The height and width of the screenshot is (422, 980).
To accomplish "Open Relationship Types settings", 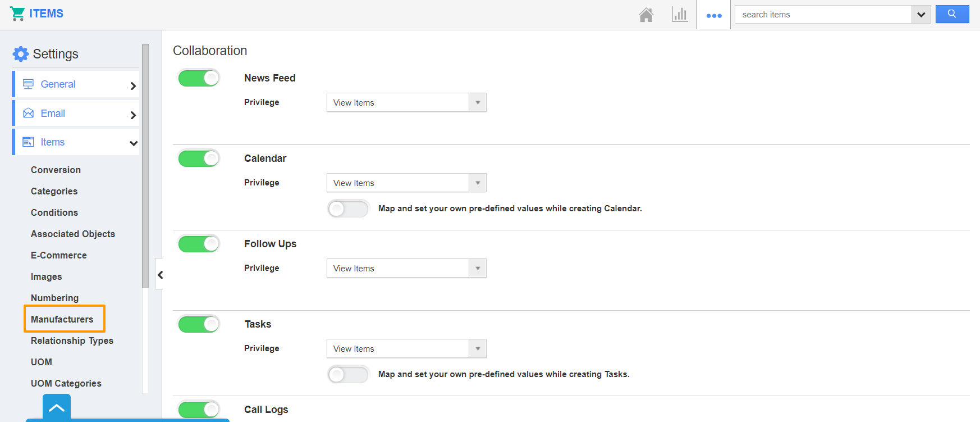I will (x=72, y=341).
